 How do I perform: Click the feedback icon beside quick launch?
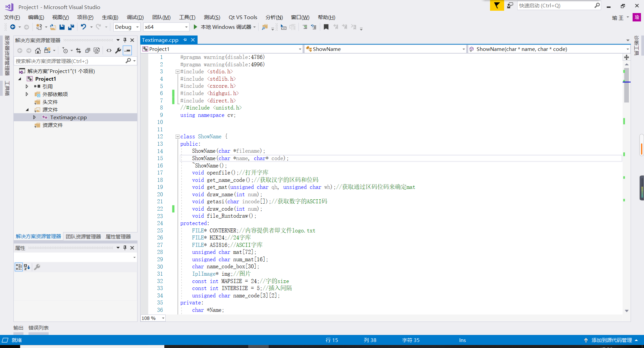(x=510, y=5)
